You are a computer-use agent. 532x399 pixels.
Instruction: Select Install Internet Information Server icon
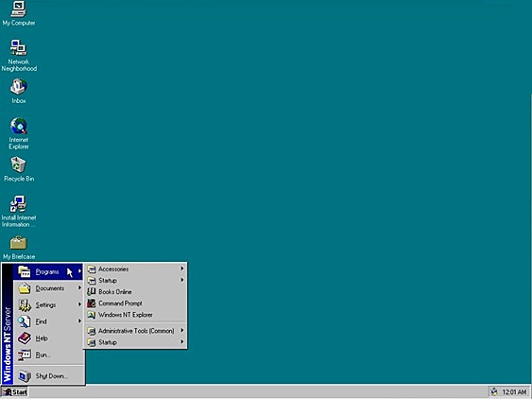click(x=19, y=211)
